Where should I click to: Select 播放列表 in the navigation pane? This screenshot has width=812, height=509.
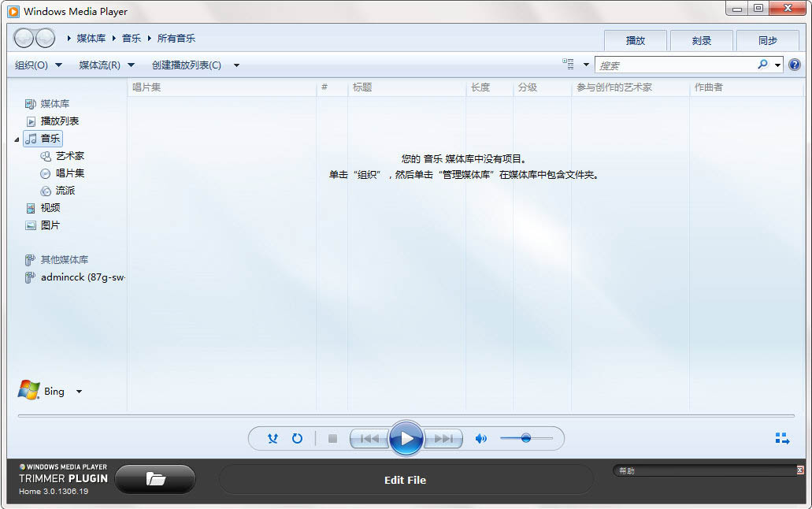coord(53,121)
